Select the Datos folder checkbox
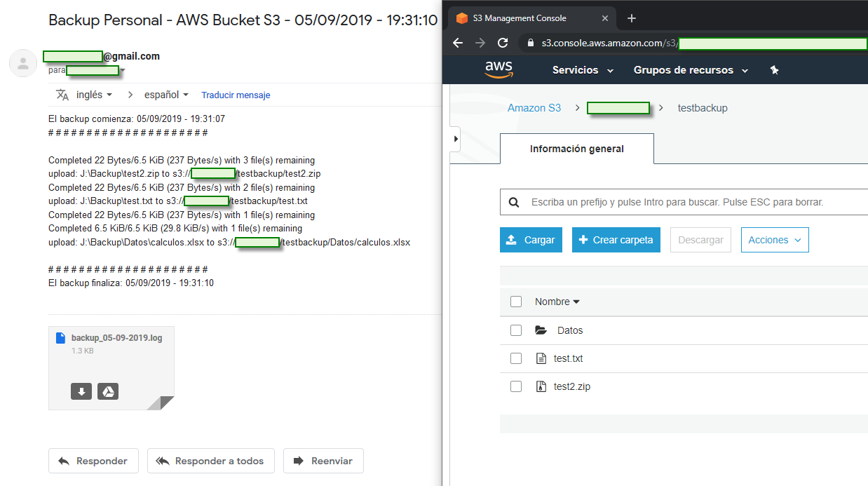This screenshot has height=486, width=868. (x=516, y=330)
